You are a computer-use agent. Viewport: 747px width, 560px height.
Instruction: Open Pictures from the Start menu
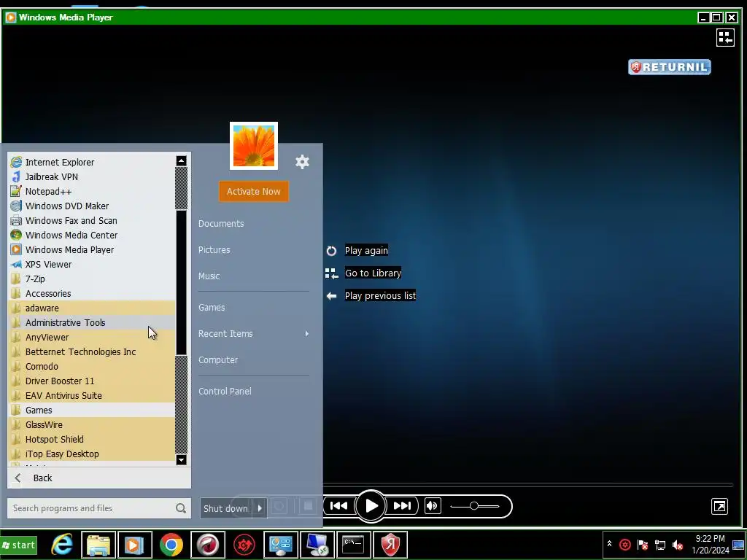tap(214, 249)
